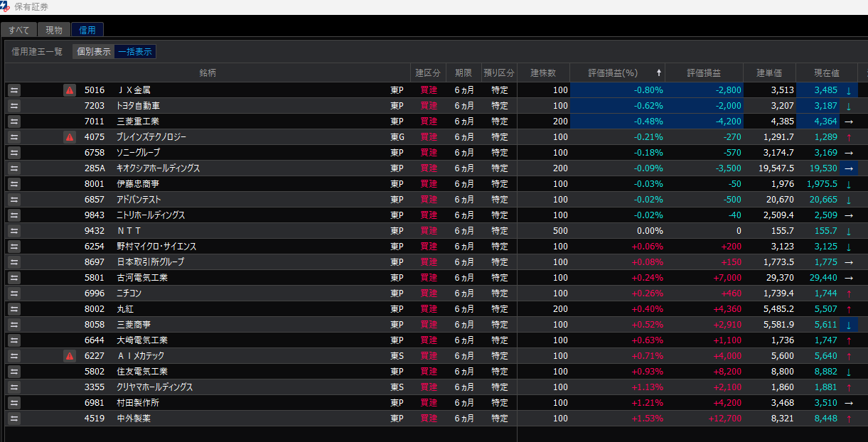Open the row menu icon for トヨタ自動車
The height and width of the screenshot is (442, 868).
(14, 106)
